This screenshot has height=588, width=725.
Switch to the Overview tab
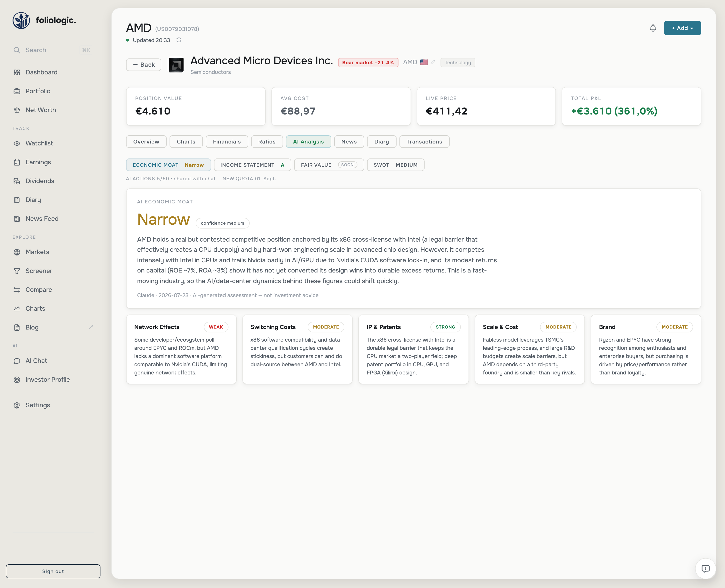[146, 142]
